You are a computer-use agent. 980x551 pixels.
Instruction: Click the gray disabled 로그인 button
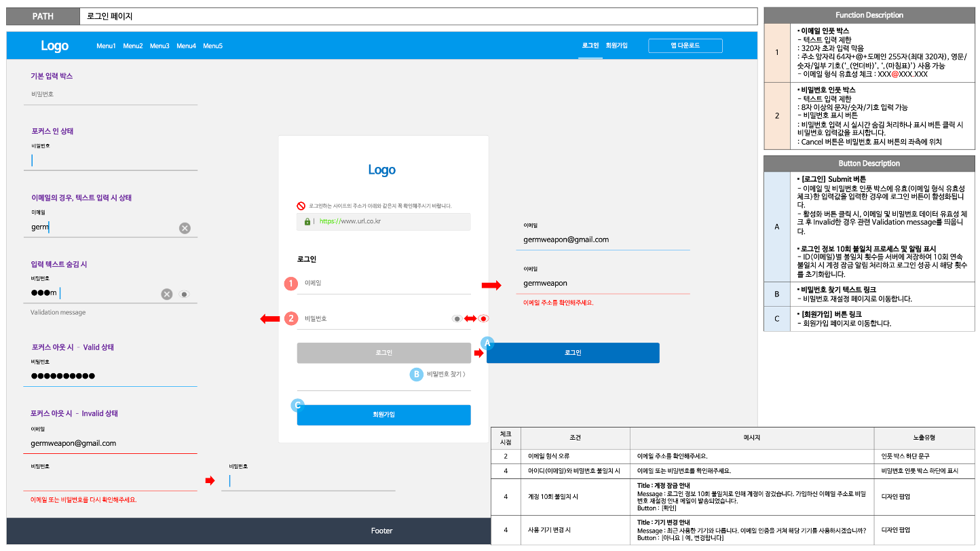(384, 353)
